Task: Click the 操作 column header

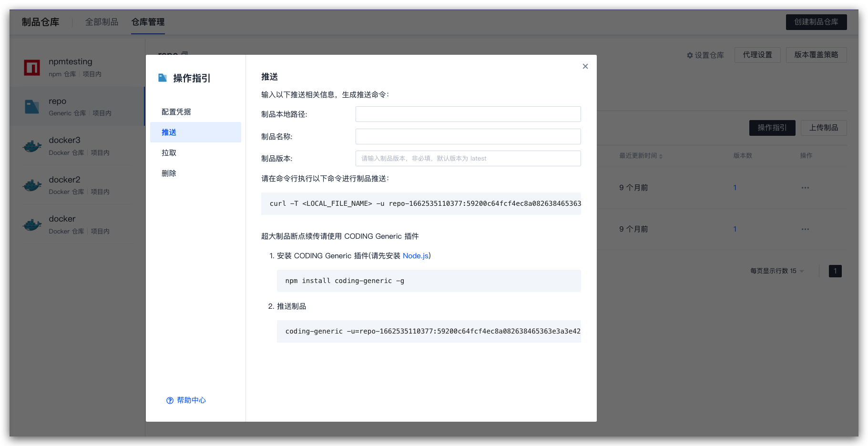Action: 806,156
